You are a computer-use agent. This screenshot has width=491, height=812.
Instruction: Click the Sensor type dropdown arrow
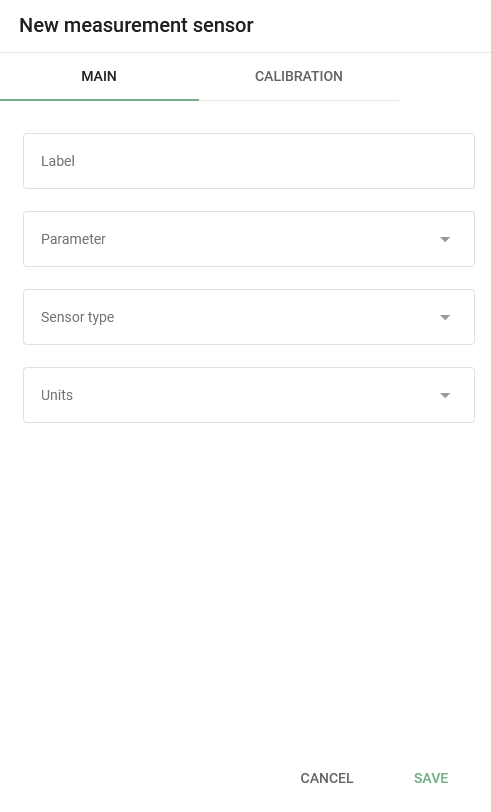click(x=444, y=317)
